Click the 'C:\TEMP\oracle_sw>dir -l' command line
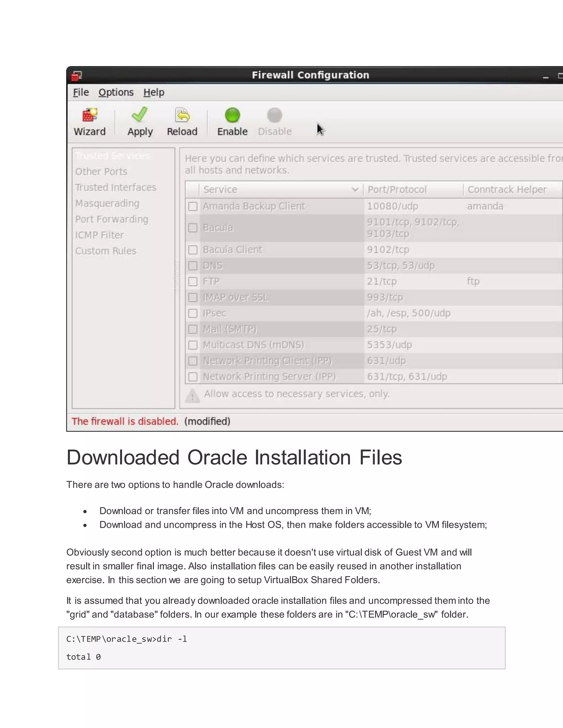 pyautogui.click(x=127, y=639)
